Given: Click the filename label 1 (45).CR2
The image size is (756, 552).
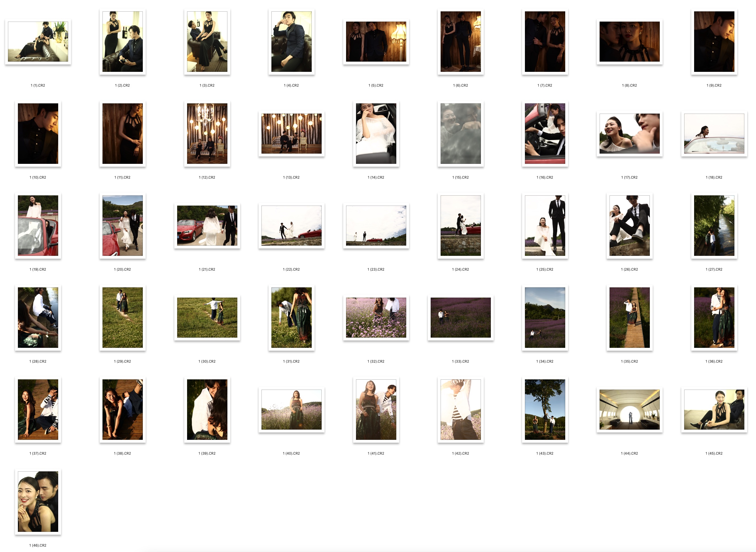Looking at the screenshot, I should pos(714,453).
